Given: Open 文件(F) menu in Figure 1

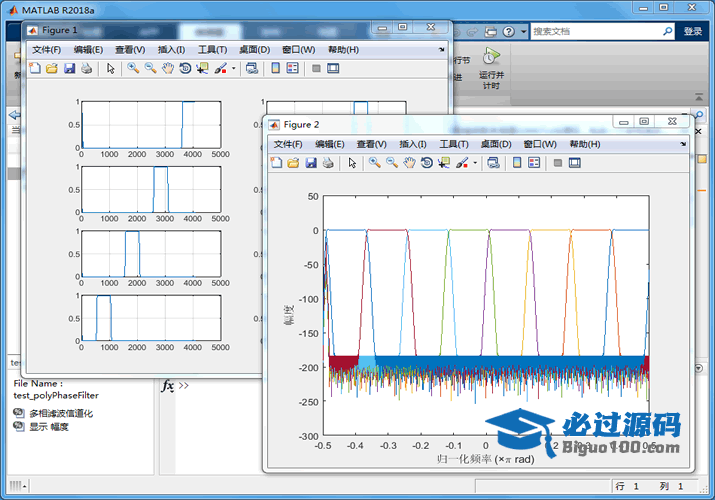Looking at the screenshot, I should (x=47, y=50).
